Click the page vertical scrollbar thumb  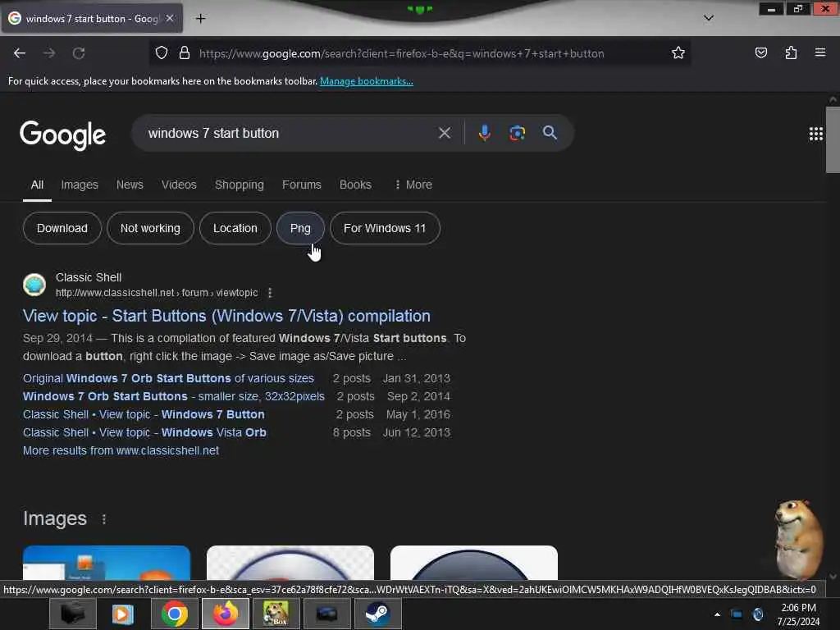click(x=833, y=139)
